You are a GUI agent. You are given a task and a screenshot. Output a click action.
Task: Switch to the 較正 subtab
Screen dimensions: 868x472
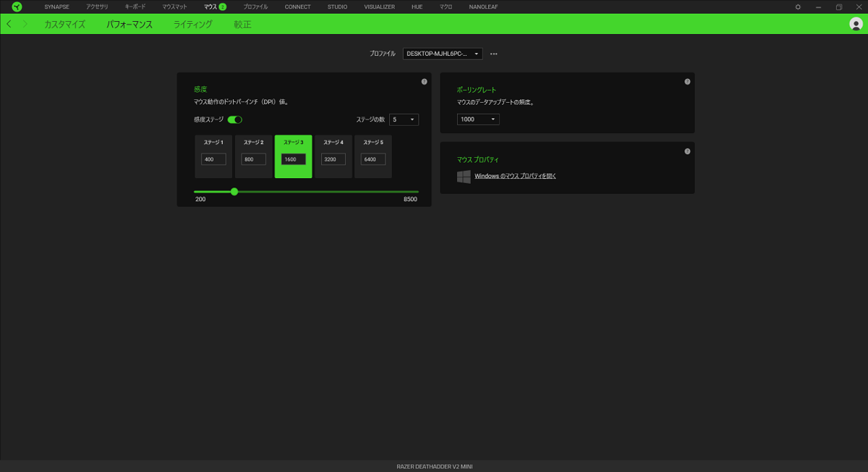point(242,24)
